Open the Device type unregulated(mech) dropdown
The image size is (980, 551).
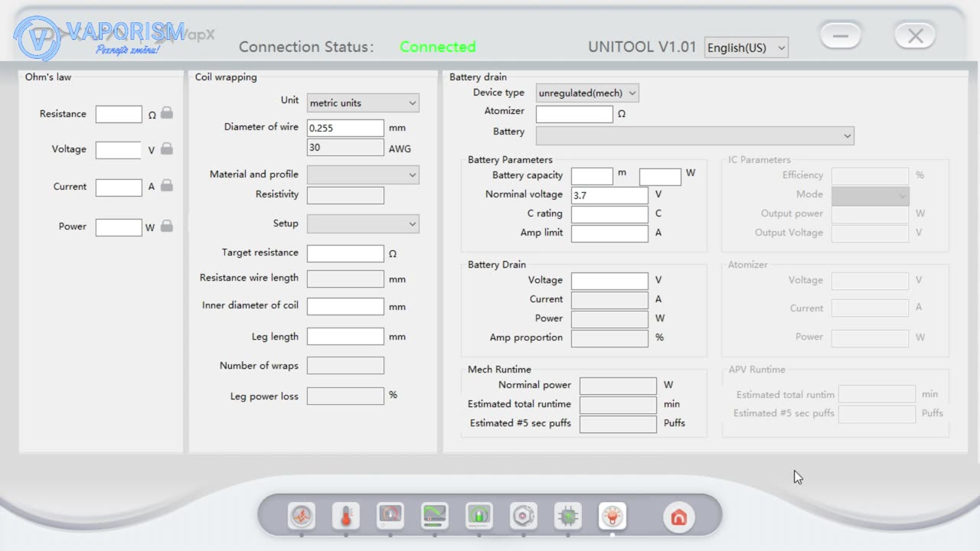pos(587,93)
